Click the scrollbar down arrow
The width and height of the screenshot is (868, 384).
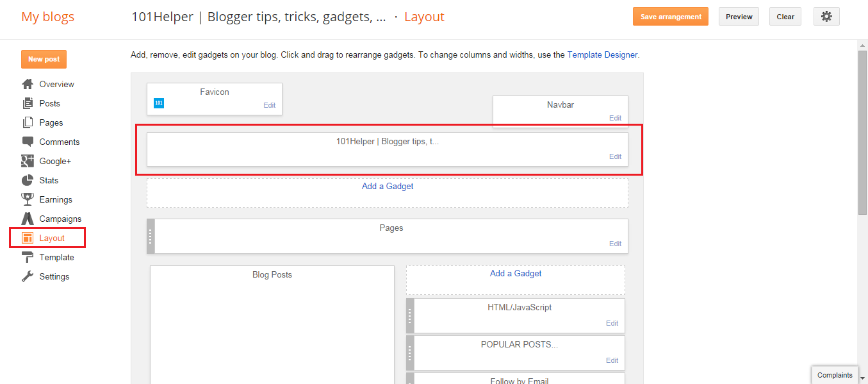pos(862,378)
